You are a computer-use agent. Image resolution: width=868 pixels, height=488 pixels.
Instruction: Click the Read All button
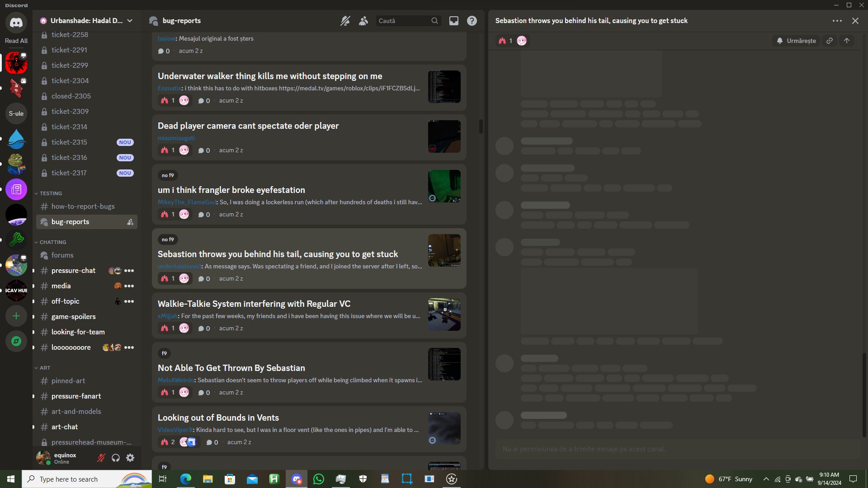click(16, 41)
